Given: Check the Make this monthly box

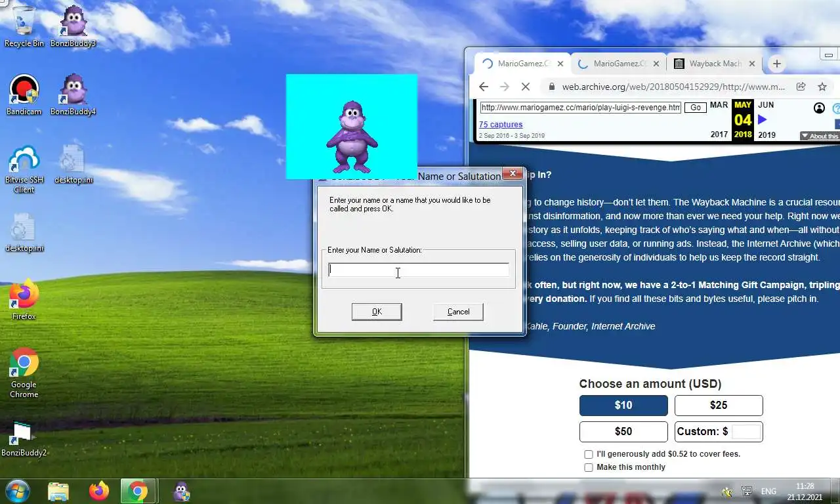Looking at the screenshot, I should pyautogui.click(x=589, y=467).
